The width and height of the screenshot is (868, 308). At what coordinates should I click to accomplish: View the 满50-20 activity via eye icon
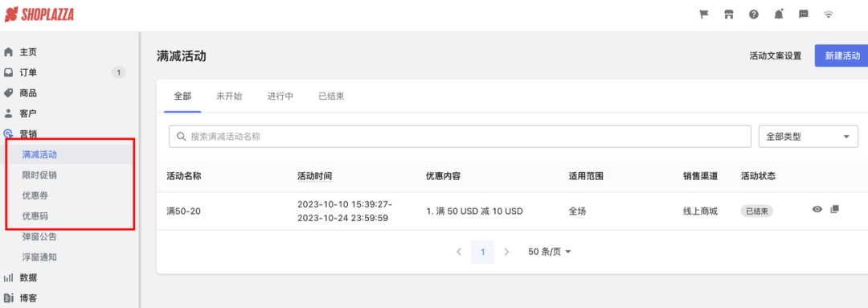(817, 209)
